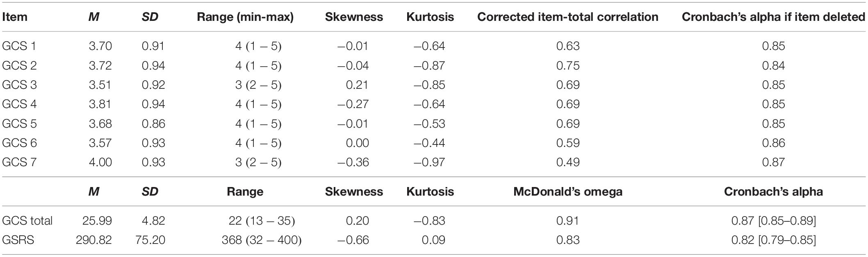Select the GCS 6 alpha value 0.86
The width and height of the screenshot is (868, 257).
(773, 143)
